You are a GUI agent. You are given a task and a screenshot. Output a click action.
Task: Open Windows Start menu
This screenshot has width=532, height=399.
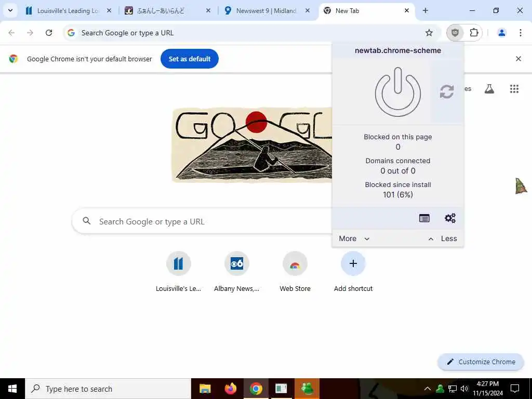(x=12, y=389)
